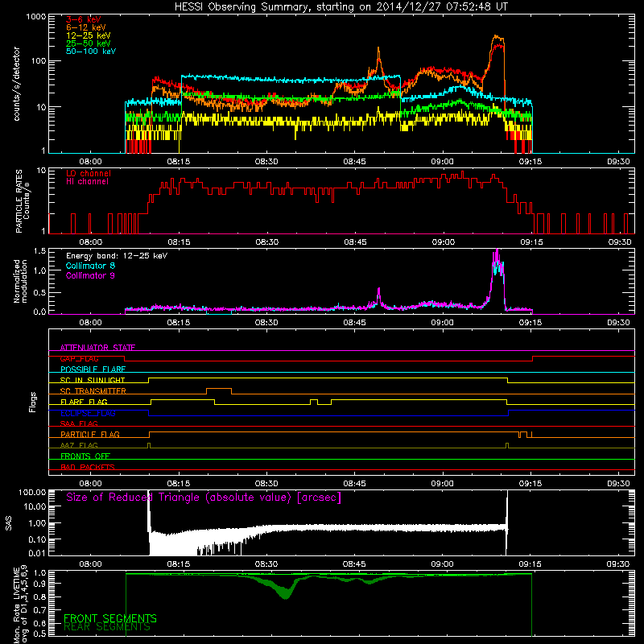Click the 08:45 time label under modulation panel
The height and width of the screenshot is (644, 644).
[x=354, y=323]
